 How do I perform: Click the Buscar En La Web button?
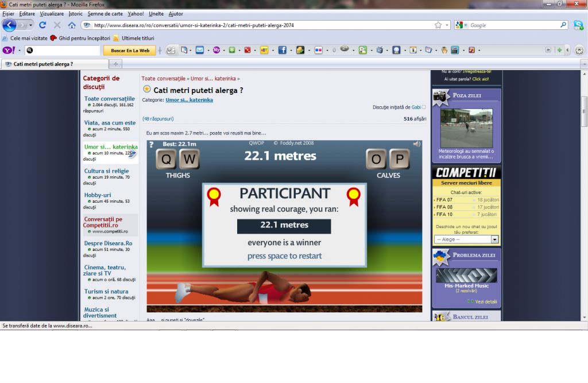click(130, 51)
